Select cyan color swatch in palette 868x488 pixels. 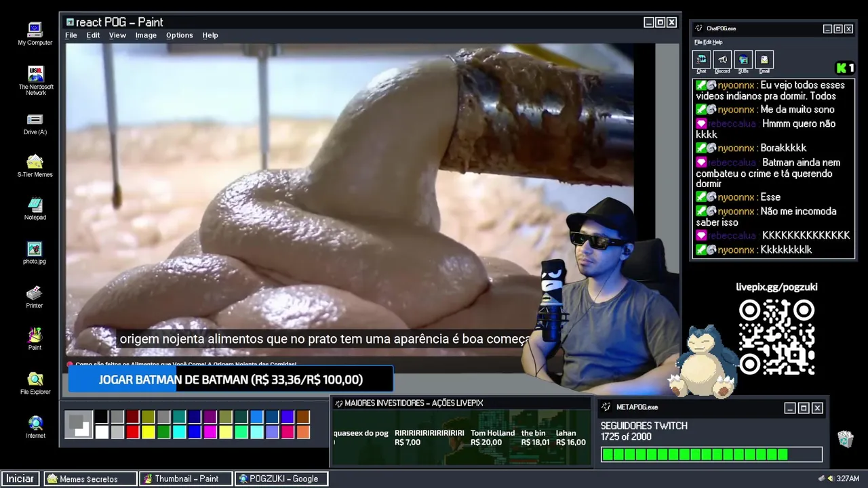[x=179, y=432]
